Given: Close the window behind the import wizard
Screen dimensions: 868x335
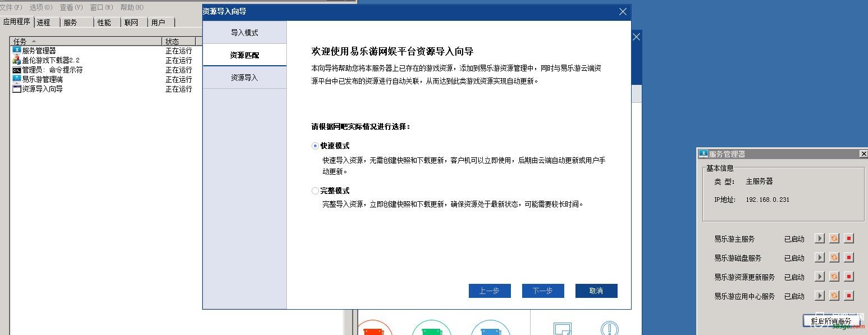Looking at the screenshot, I should [636, 37].
